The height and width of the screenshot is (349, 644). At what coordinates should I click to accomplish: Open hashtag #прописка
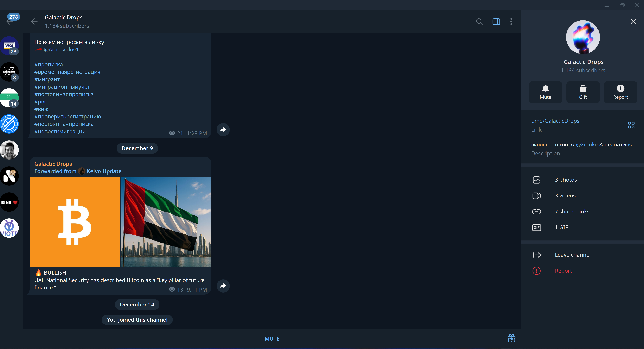coord(49,64)
